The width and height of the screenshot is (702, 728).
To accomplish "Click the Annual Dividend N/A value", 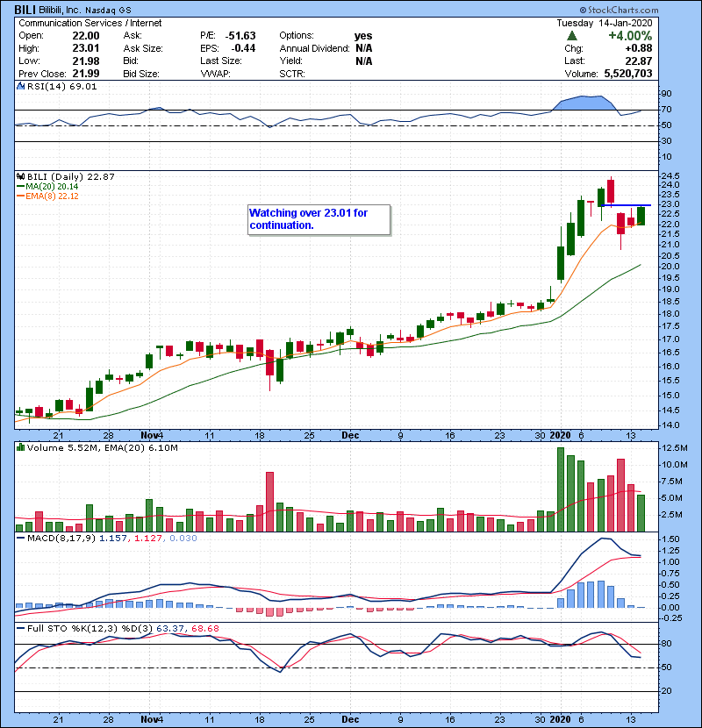I will click(x=364, y=48).
